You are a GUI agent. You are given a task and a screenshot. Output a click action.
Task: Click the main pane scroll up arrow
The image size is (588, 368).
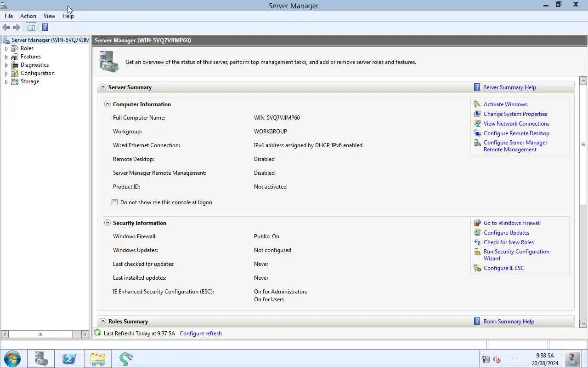pos(583,80)
